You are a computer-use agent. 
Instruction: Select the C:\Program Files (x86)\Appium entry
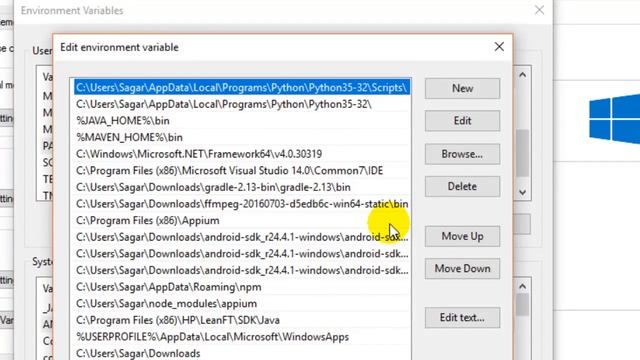click(242, 220)
